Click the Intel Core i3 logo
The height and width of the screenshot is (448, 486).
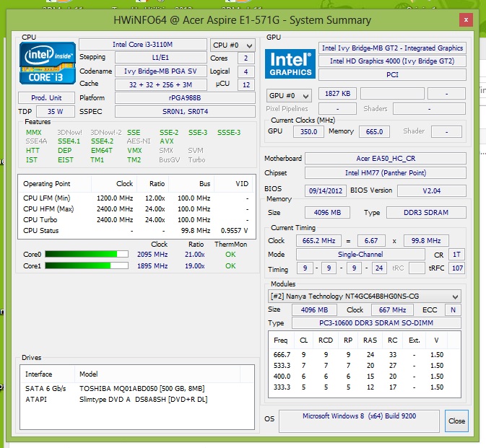point(48,63)
